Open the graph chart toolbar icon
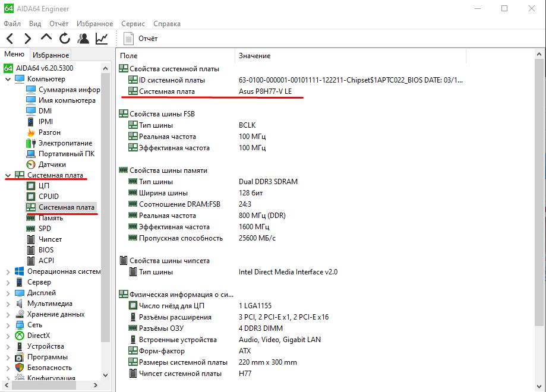Viewport: 546px width, 392px height. (102, 38)
